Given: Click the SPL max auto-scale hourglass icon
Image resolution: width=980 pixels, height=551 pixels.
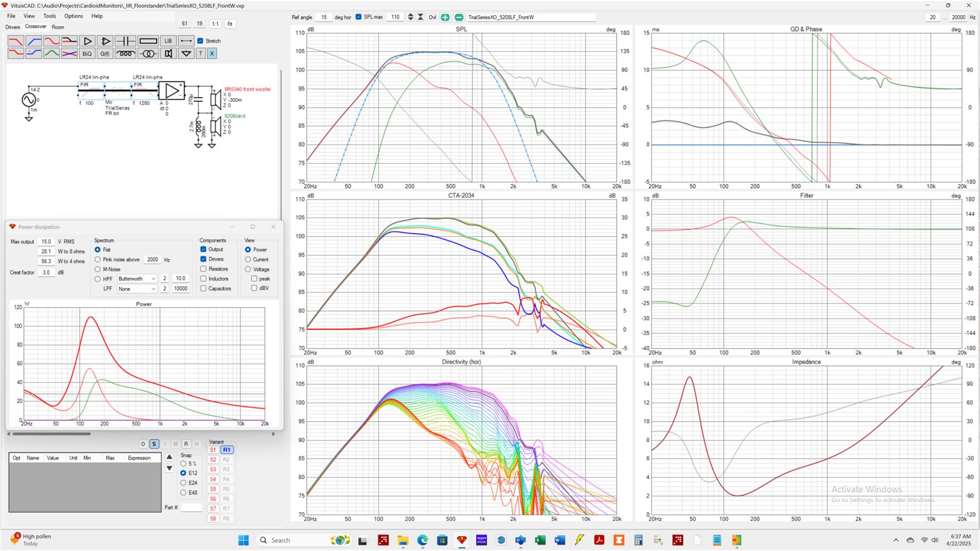Looking at the screenshot, I should pos(421,17).
